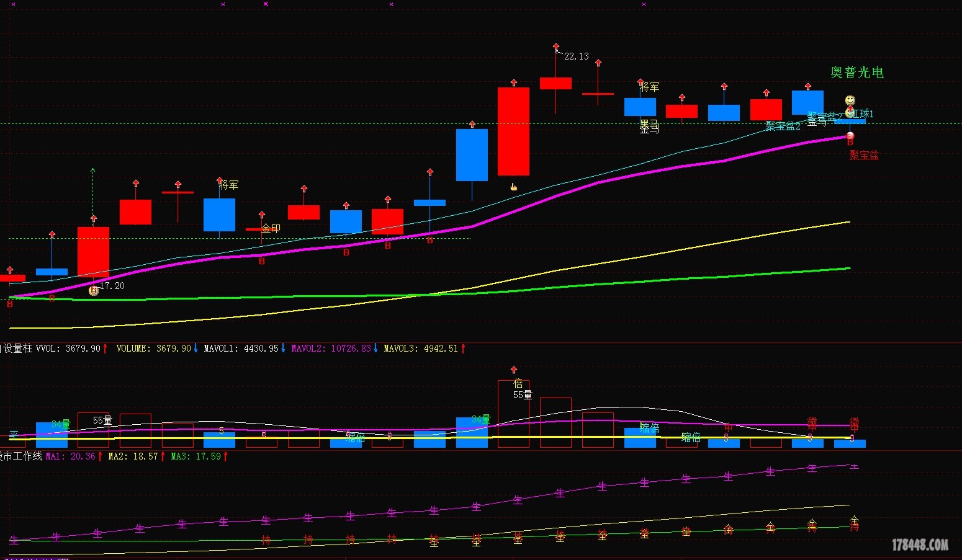Click the MAVOL3: 4942.51 readout

point(421,349)
